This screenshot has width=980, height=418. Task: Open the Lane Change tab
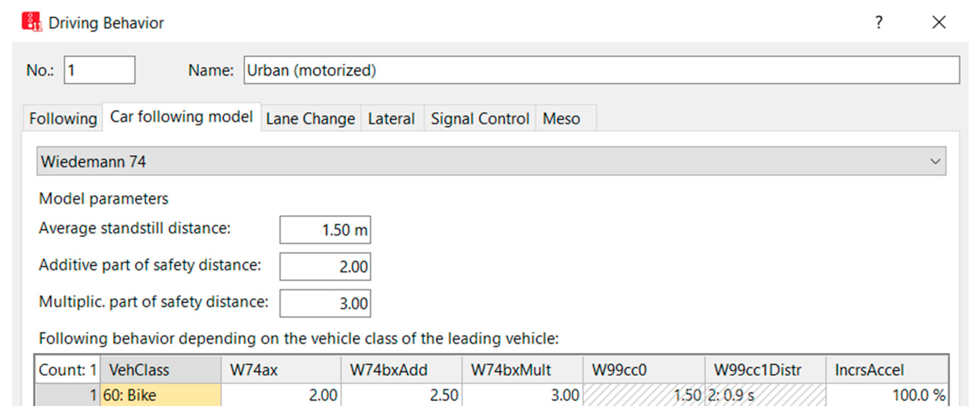[310, 119]
